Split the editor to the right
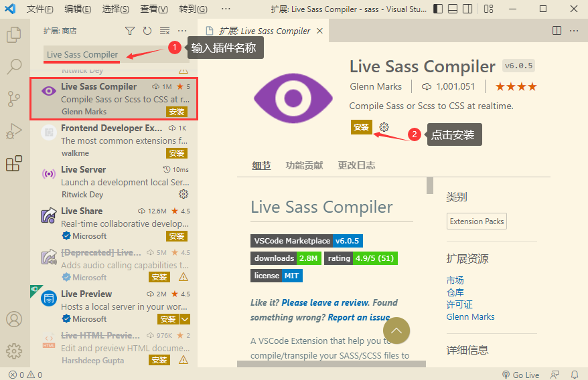 557,31
